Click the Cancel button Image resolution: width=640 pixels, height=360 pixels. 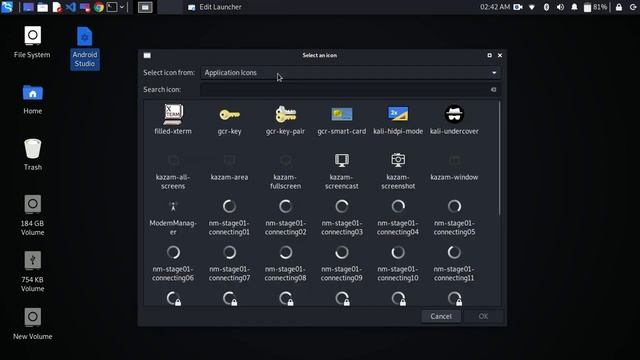[x=441, y=316]
